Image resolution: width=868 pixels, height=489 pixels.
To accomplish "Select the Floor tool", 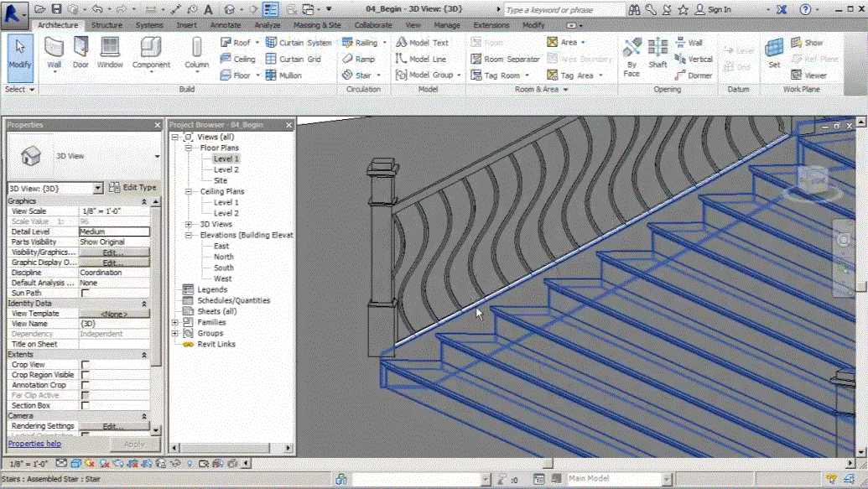I will [236, 75].
